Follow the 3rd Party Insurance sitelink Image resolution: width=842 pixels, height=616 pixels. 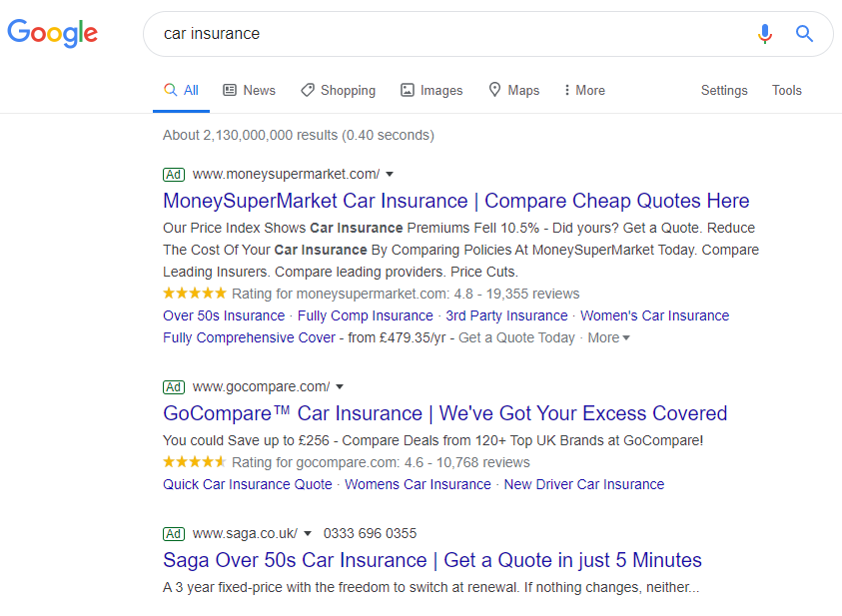(x=506, y=316)
